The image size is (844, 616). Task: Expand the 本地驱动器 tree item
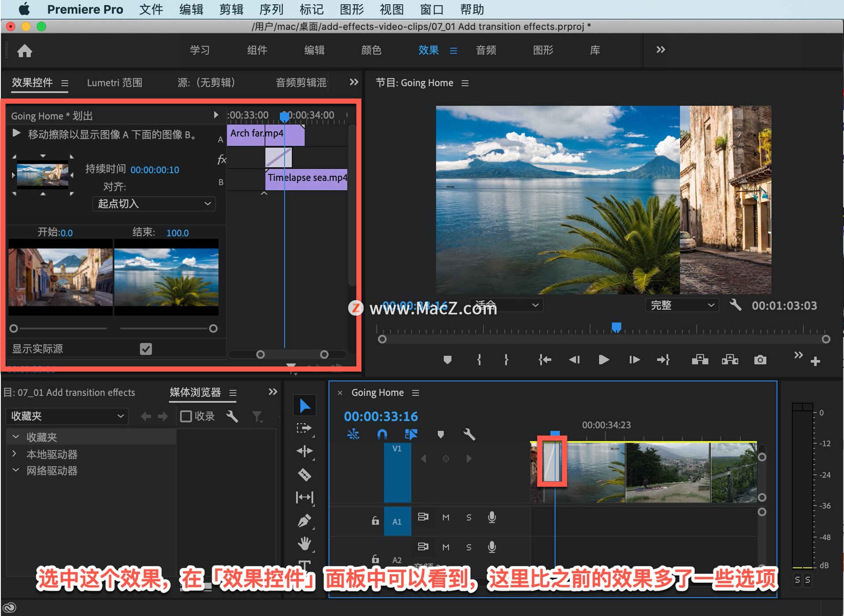pyautogui.click(x=15, y=454)
